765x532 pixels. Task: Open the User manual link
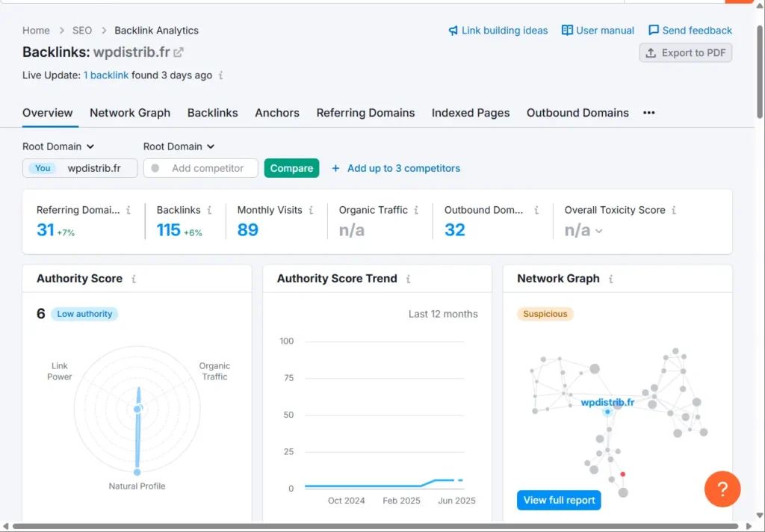[x=605, y=30]
